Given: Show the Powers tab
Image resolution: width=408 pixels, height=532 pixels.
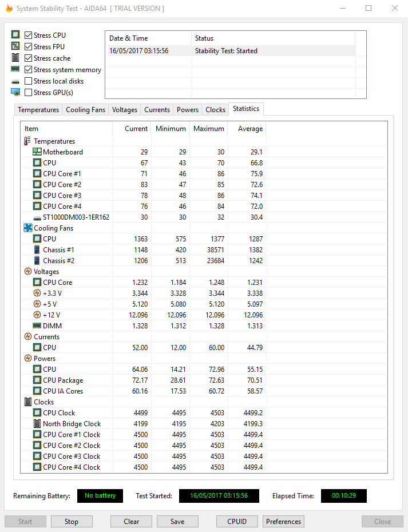Looking at the screenshot, I should (187, 110).
